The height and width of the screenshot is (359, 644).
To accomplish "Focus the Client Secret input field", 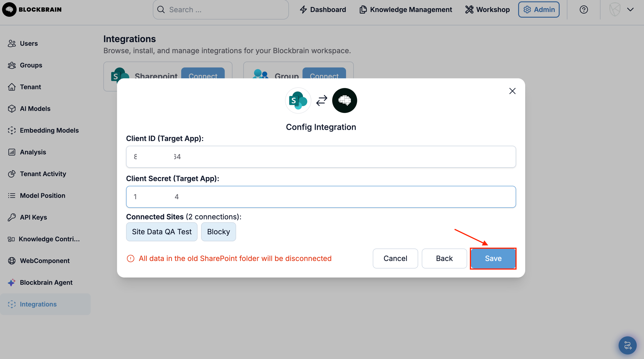I will tap(321, 197).
